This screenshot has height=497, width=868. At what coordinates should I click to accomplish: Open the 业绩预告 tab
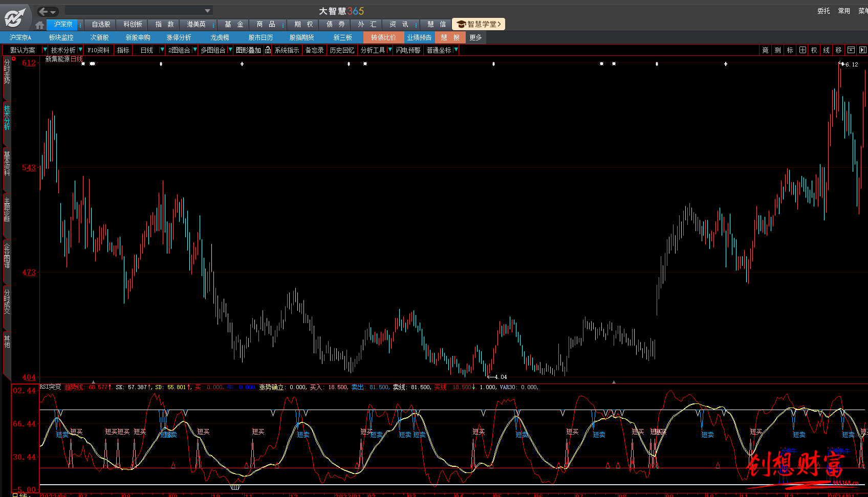coord(419,37)
